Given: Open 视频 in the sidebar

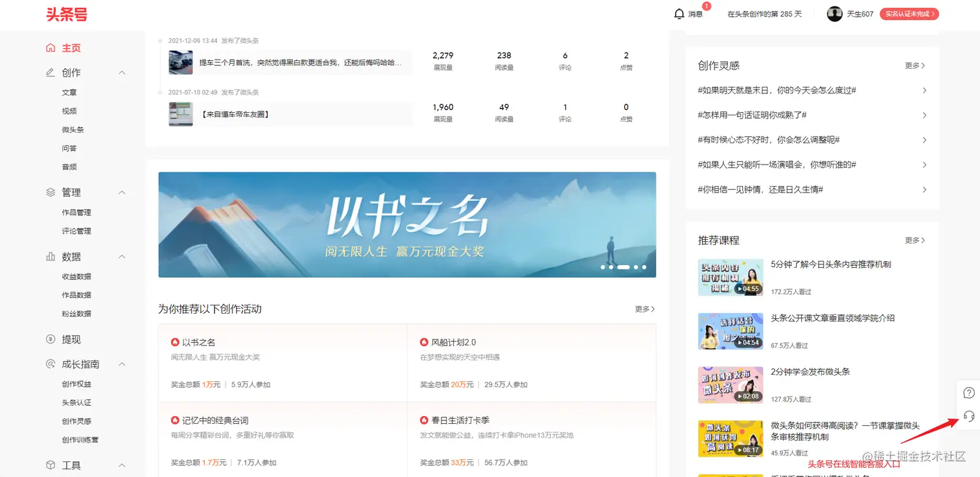Looking at the screenshot, I should tap(69, 111).
